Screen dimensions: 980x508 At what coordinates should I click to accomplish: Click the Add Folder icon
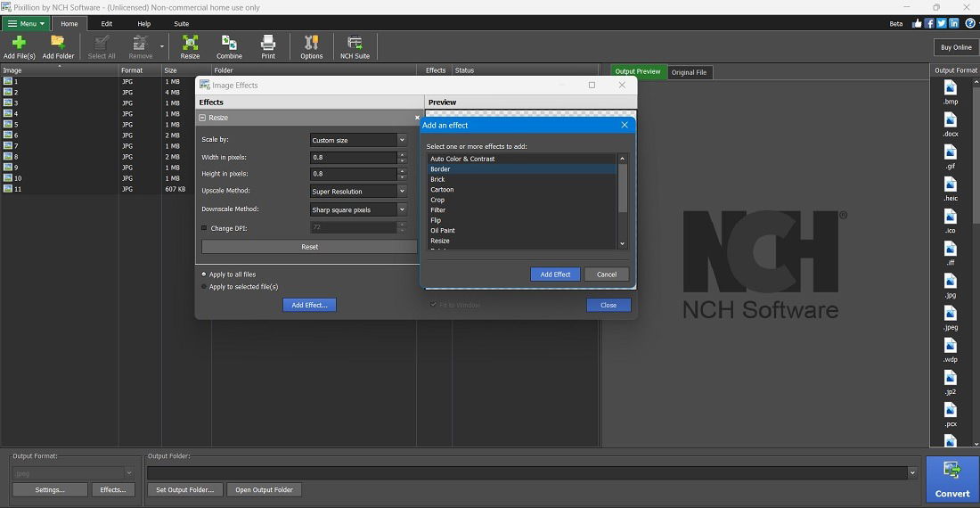[58, 43]
